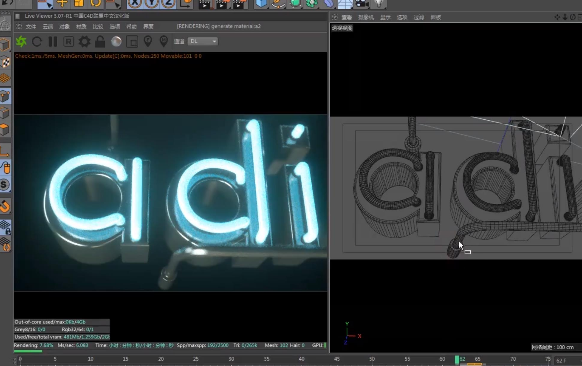The image size is (582, 366).
Task: Expand the blue cube primitive menu
Action: pos(261,4)
